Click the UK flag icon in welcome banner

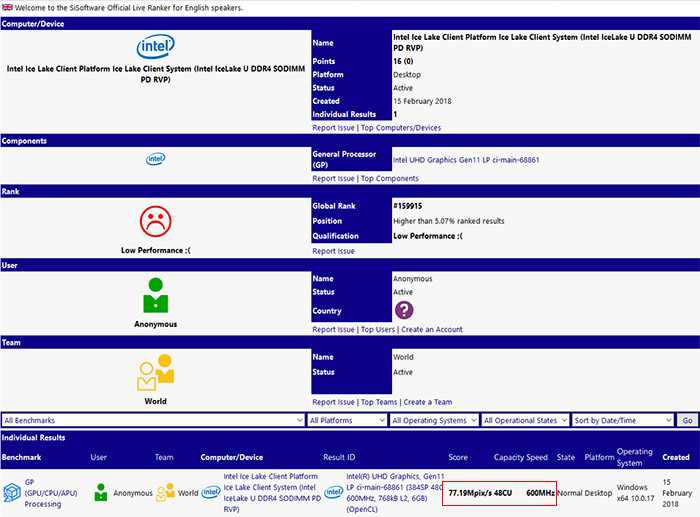(8, 7)
